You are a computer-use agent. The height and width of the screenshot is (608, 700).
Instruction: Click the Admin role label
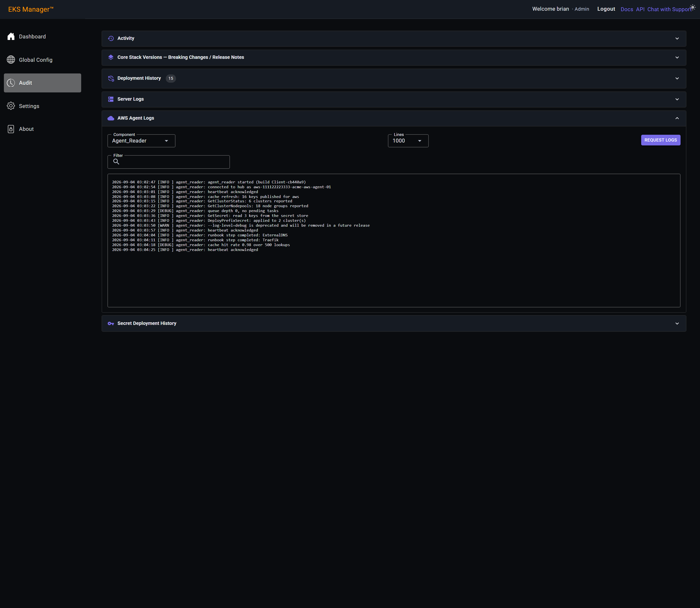pos(582,9)
